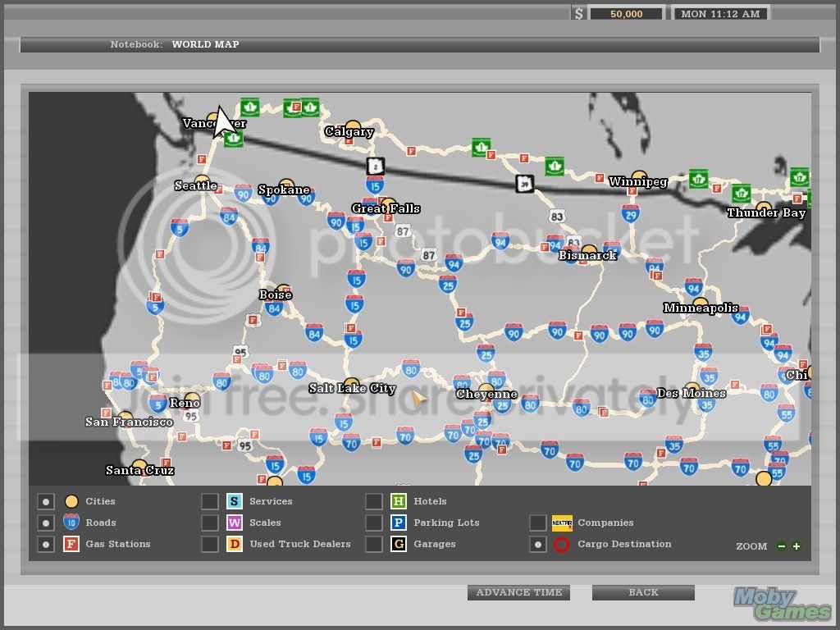
Task: Click the zoom out minus icon
Action: coord(782,546)
